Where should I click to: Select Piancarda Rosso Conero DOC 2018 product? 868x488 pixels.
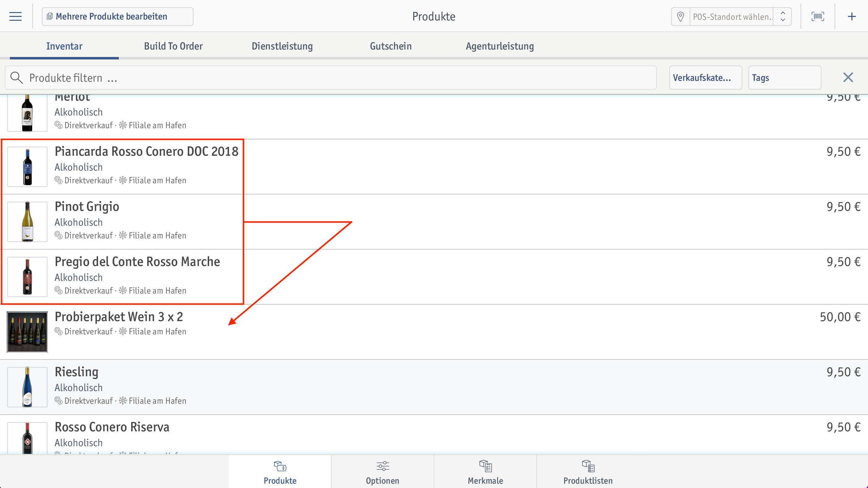click(147, 151)
